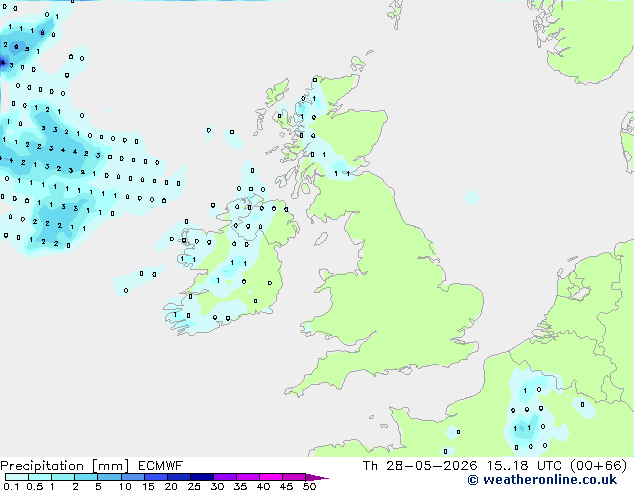
Task: Select the 40–45 mm magenta legend swatch
Action: point(271,477)
